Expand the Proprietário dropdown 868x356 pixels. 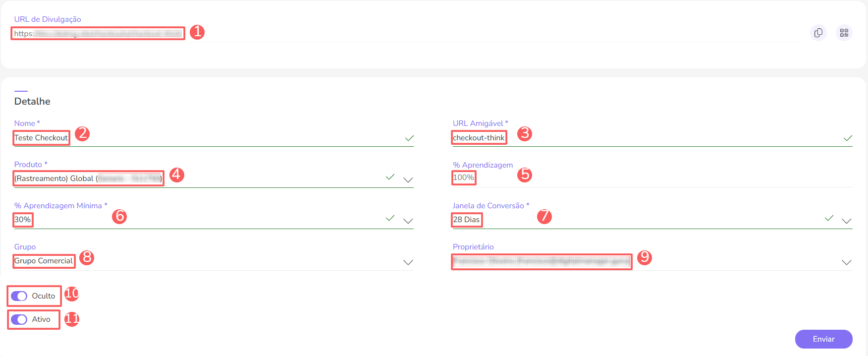[x=847, y=262]
